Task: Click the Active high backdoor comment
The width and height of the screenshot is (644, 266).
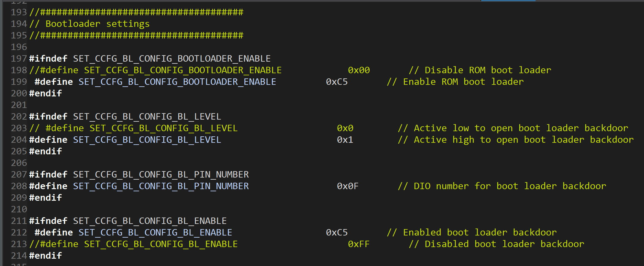Action: [x=516, y=140]
